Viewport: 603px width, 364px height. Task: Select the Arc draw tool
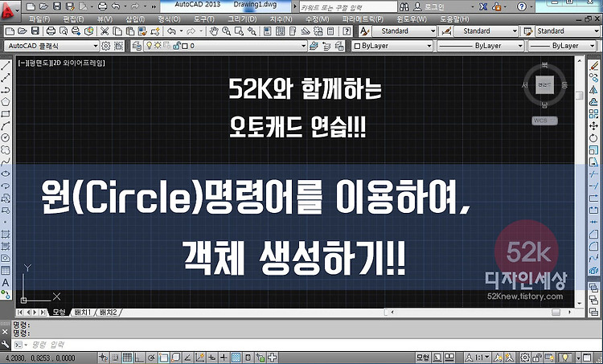[x=6, y=125]
